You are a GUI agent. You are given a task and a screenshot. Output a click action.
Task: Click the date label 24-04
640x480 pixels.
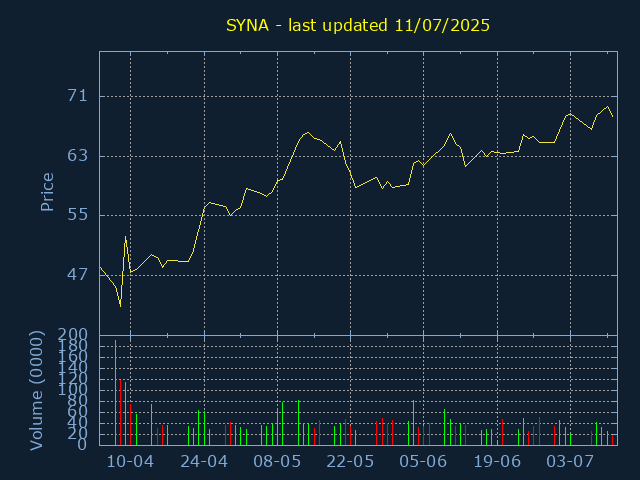pyautogui.click(x=204, y=462)
